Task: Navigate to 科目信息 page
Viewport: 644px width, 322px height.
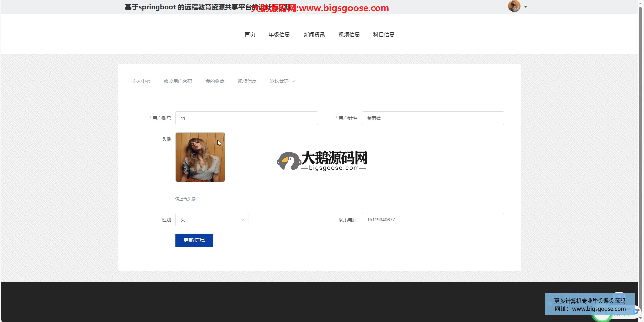Action: pos(384,34)
